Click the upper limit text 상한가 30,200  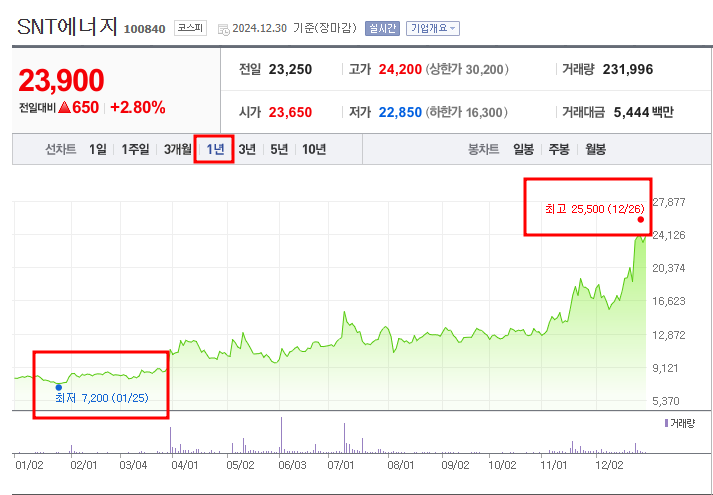467,70
